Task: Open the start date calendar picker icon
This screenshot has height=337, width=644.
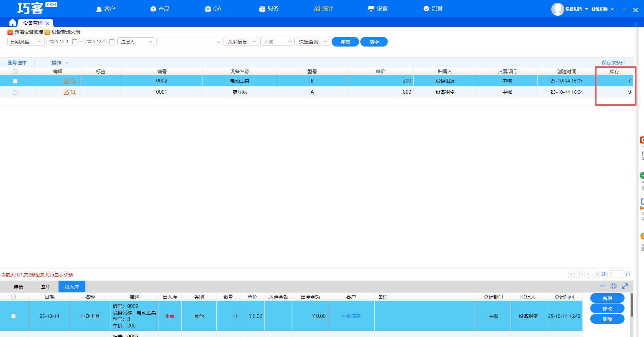Action: (x=75, y=42)
